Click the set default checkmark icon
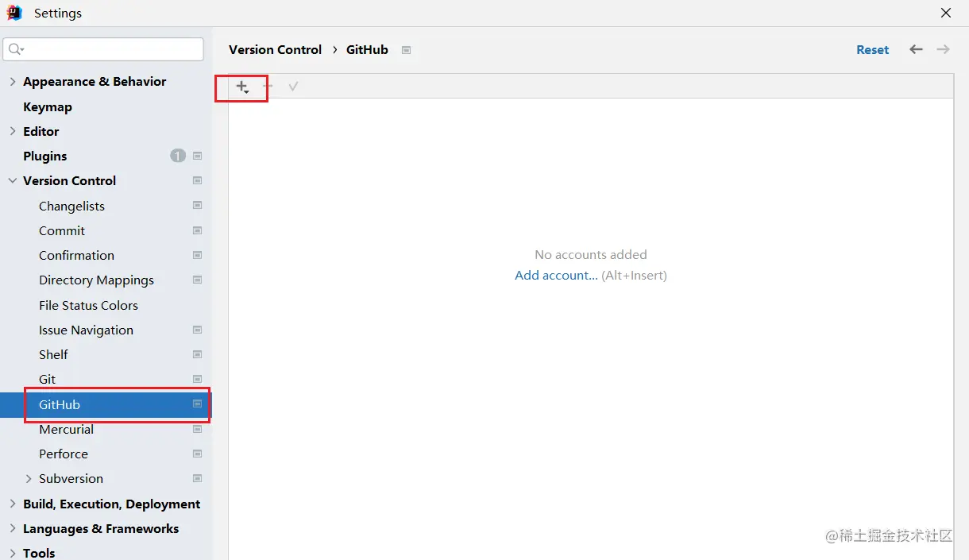Image resolution: width=969 pixels, height=560 pixels. click(293, 86)
